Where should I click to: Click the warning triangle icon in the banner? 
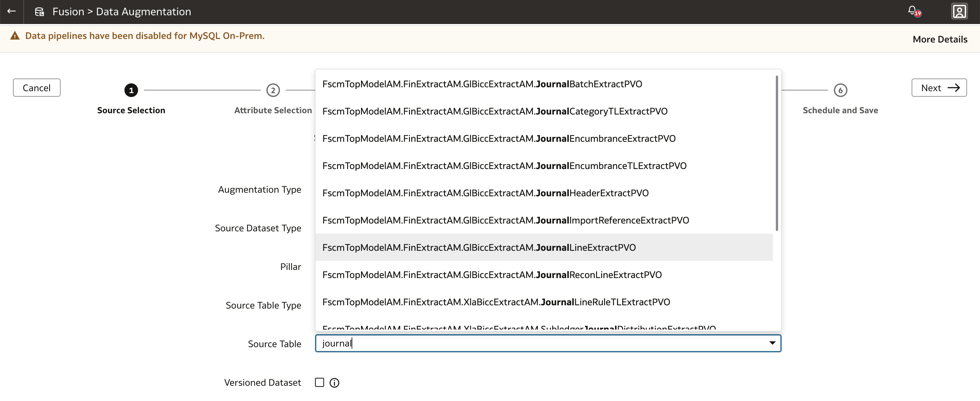(x=15, y=36)
